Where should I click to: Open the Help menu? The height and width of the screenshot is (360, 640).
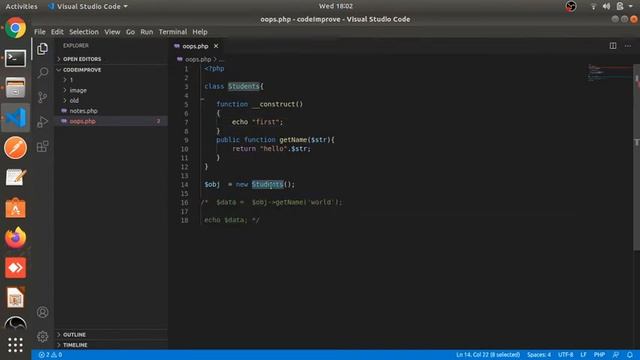click(200, 32)
